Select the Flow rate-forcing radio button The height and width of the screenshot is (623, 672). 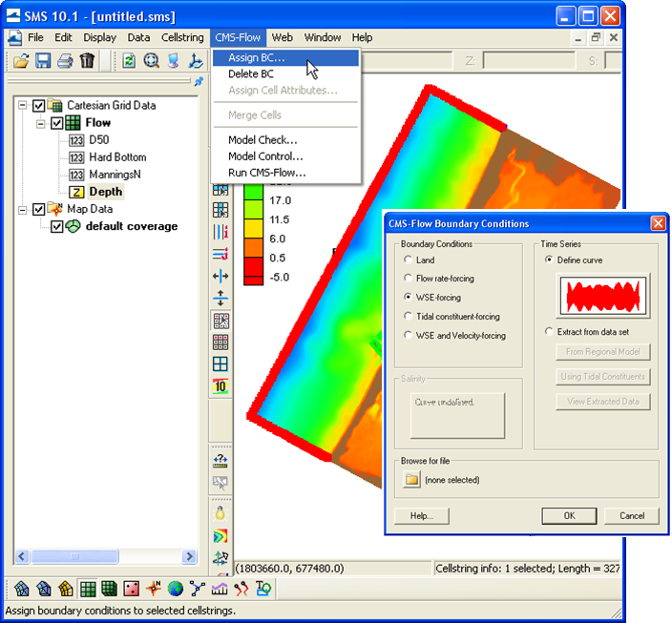click(408, 278)
